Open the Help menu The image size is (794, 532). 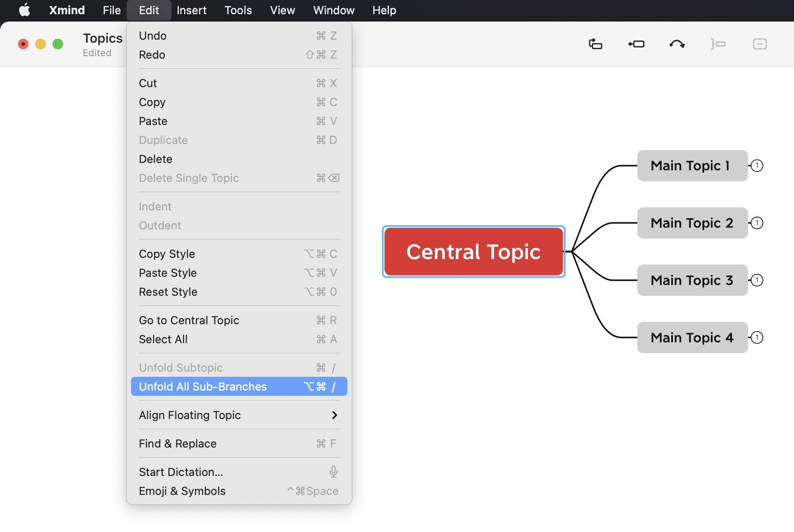tap(384, 10)
